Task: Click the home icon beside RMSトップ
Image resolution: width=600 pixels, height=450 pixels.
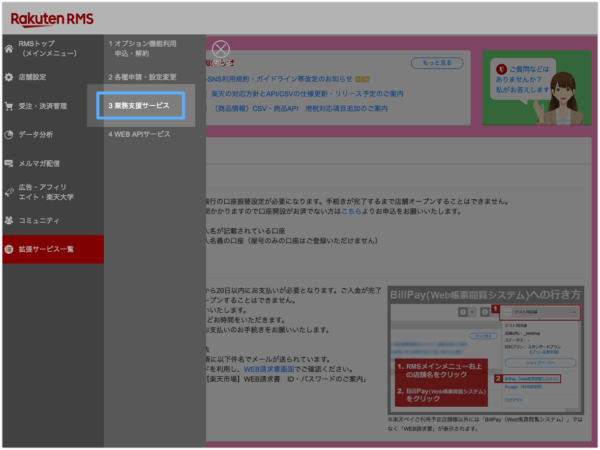Action: click(9, 49)
